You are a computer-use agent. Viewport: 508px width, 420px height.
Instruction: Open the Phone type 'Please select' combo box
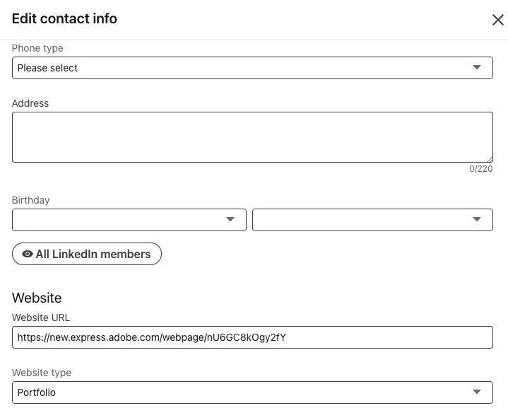pos(240,68)
